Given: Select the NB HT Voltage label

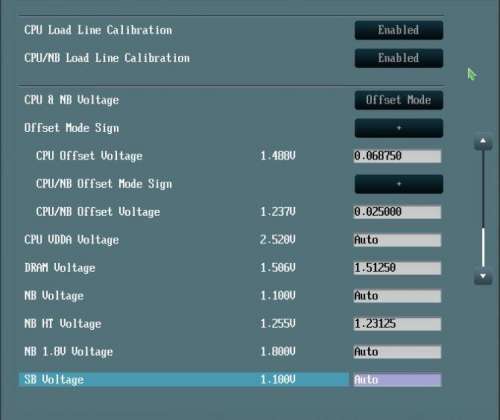Looking at the screenshot, I should 63,324.
